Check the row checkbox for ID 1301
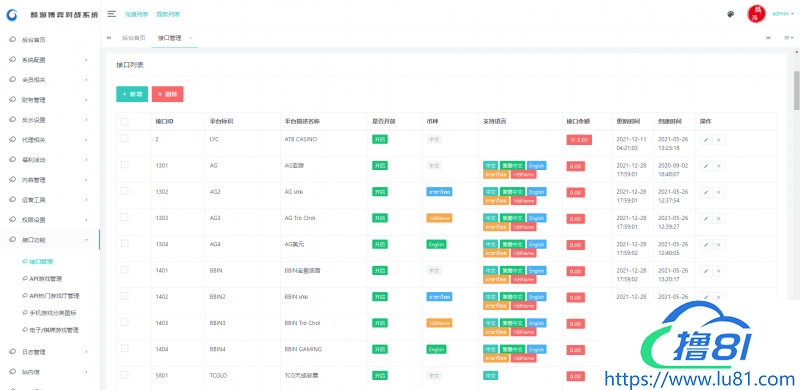The image size is (800, 390). point(125,165)
